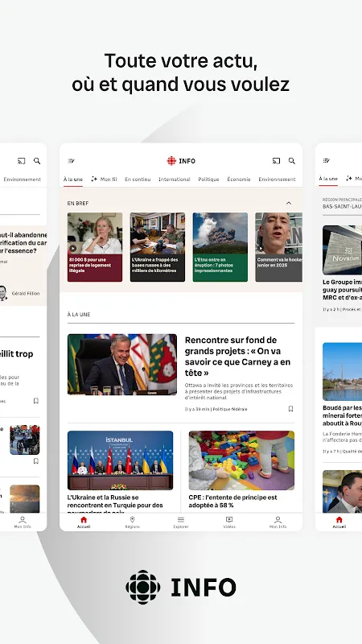Image resolution: width=362 pixels, height=644 pixels.
Task: Open Le Groupe article headline in right screen
Action: click(x=343, y=290)
